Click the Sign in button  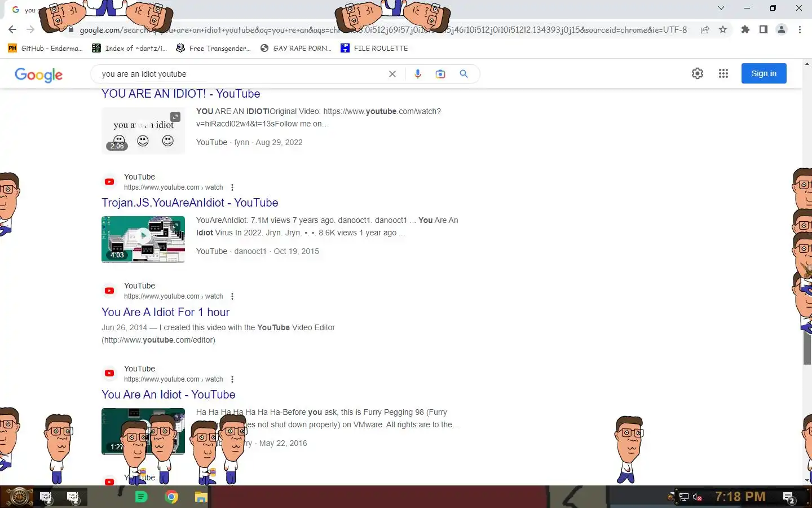(x=764, y=73)
